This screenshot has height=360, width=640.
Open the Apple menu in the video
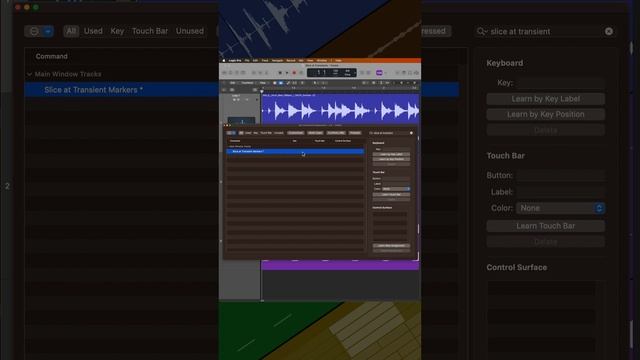tap(224, 60)
